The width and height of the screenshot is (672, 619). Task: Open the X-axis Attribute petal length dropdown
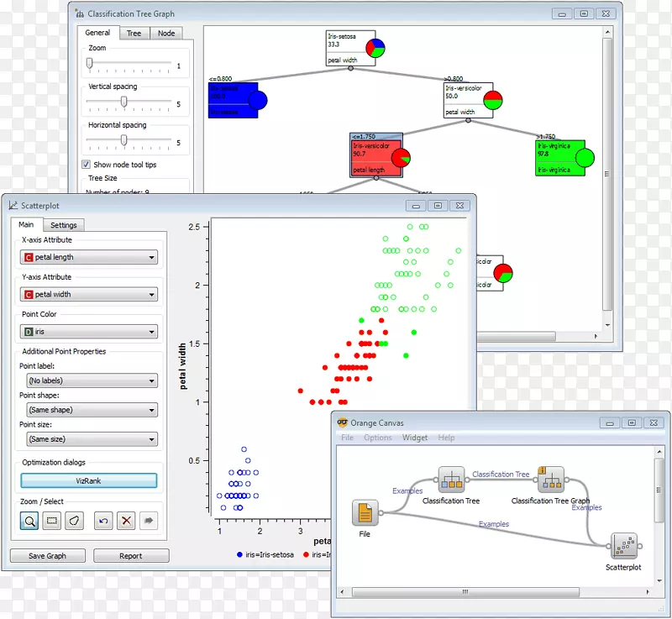coord(88,258)
